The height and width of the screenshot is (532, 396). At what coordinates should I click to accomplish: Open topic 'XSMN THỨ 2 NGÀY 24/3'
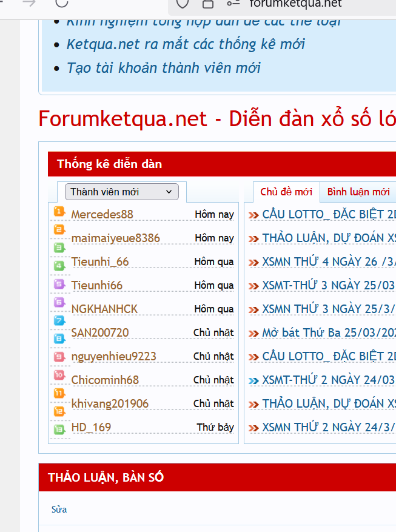(329, 428)
